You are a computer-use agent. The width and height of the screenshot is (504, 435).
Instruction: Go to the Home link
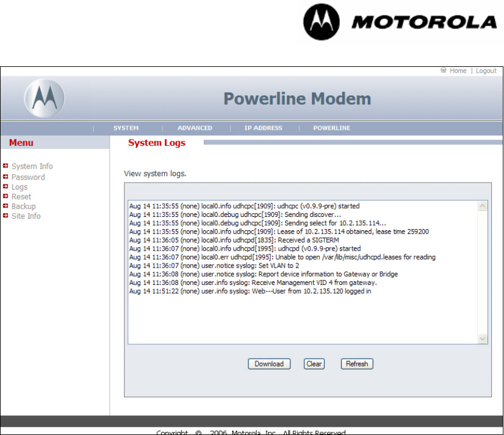coord(458,71)
